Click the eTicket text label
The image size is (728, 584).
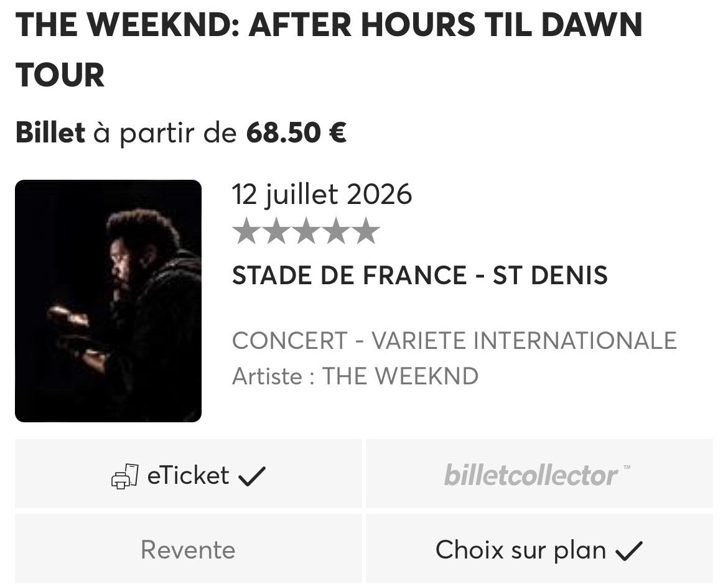pyautogui.click(x=188, y=476)
